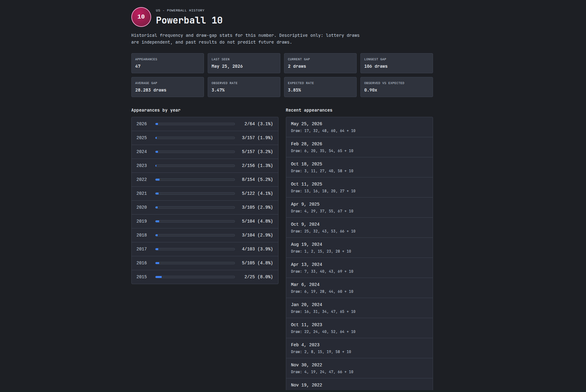Open the Apr 13, 2024 draw entry

pos(359,268)
